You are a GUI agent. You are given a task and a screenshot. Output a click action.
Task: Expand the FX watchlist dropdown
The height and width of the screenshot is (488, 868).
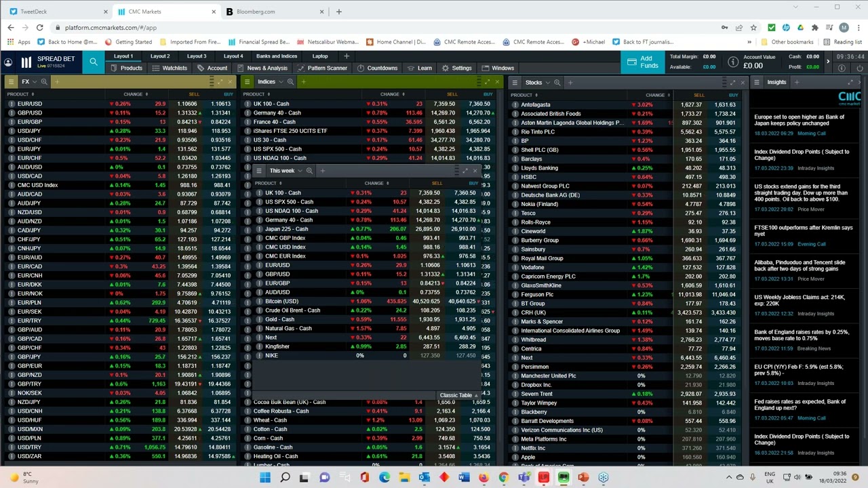(34, 82)
